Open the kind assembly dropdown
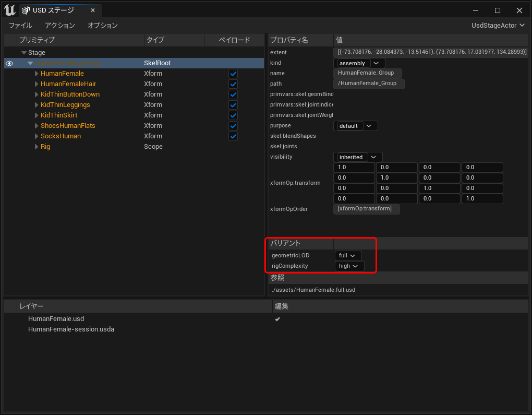 359,63
